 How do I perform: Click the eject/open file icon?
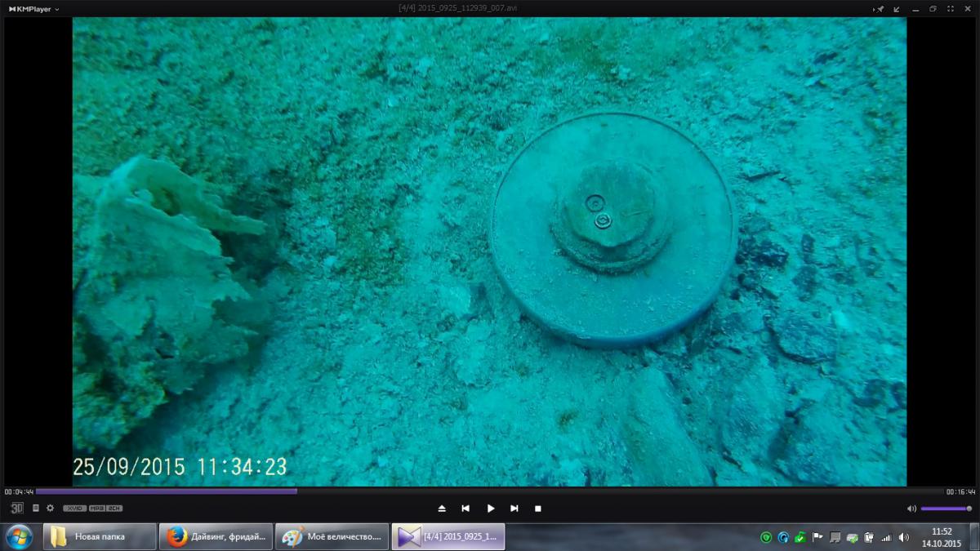(442, 509)
